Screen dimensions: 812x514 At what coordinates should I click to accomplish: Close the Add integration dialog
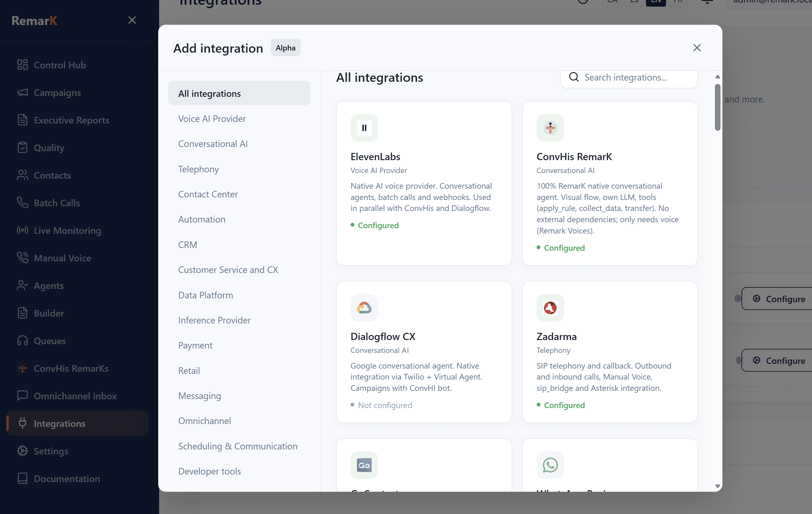[x=697, y=48]
